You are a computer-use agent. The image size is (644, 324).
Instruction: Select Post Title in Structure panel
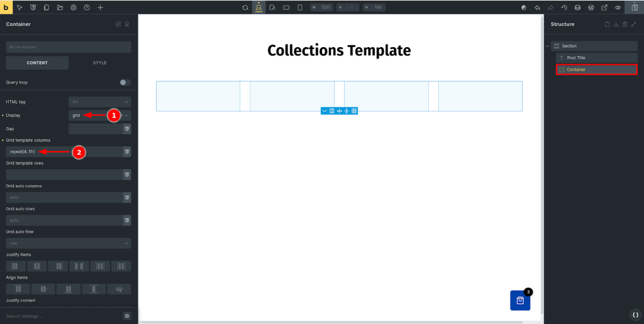pyautogui.click(x=576, y=58)
